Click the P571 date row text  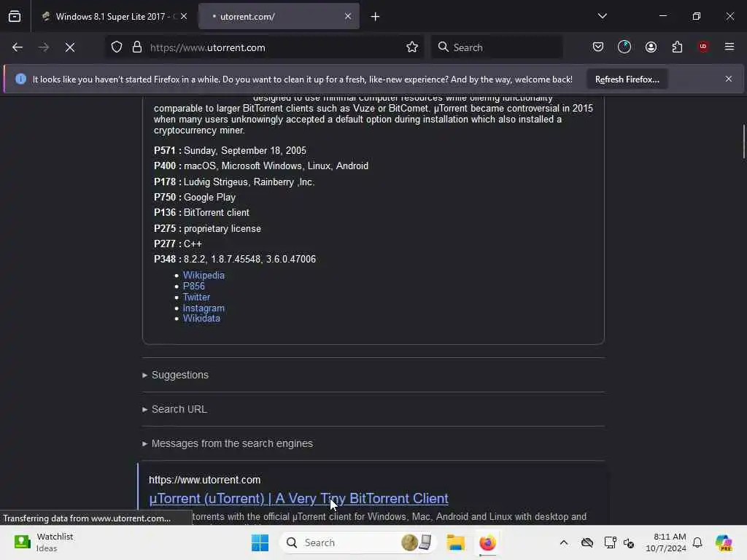(230, 150)
